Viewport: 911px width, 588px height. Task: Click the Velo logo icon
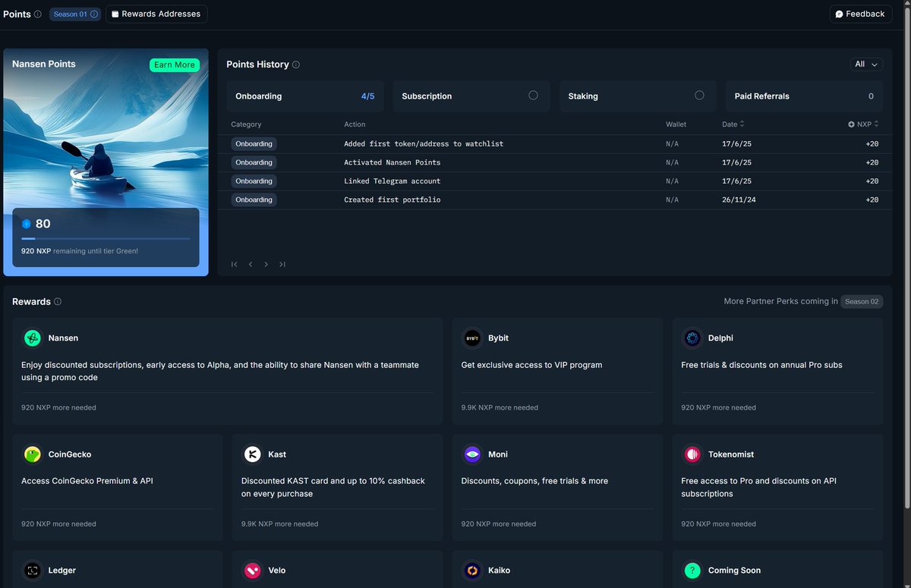point(252,570)
